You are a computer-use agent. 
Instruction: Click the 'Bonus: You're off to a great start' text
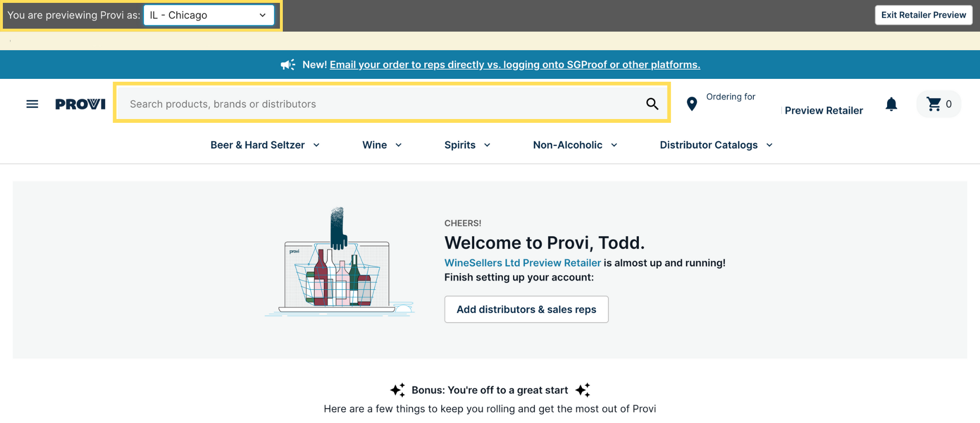tap(490, 390)
